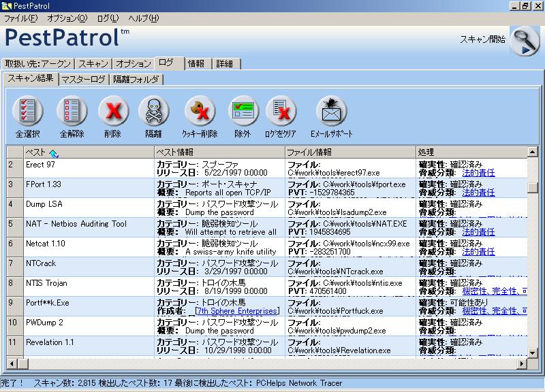Switch to the オプション tab
Image resolution: width=545 pixels, height=392 pixels.
point(133,63)
